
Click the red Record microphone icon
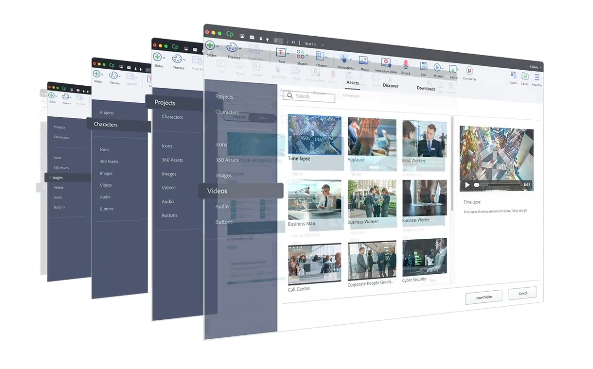pos(405,64)
